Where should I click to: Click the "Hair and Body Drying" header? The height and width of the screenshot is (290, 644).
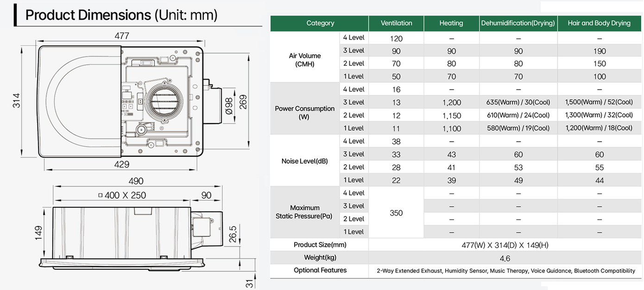point(599,23)
